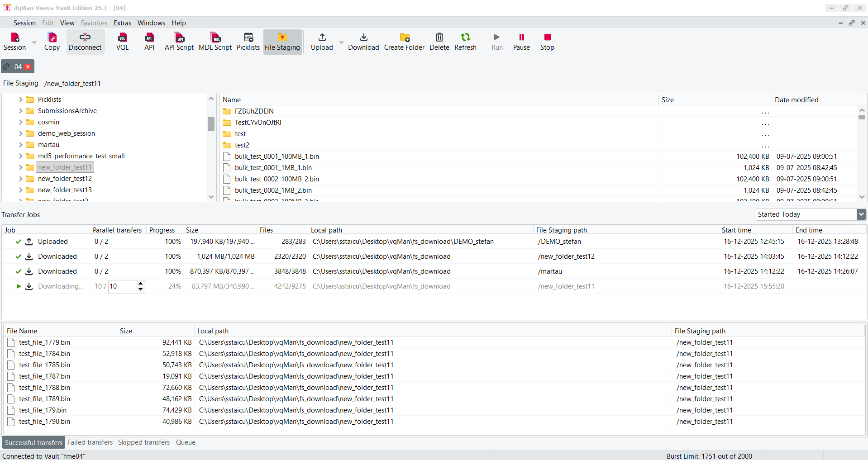
Task: Expand the martau folder tree node
Action: [20, 145]
